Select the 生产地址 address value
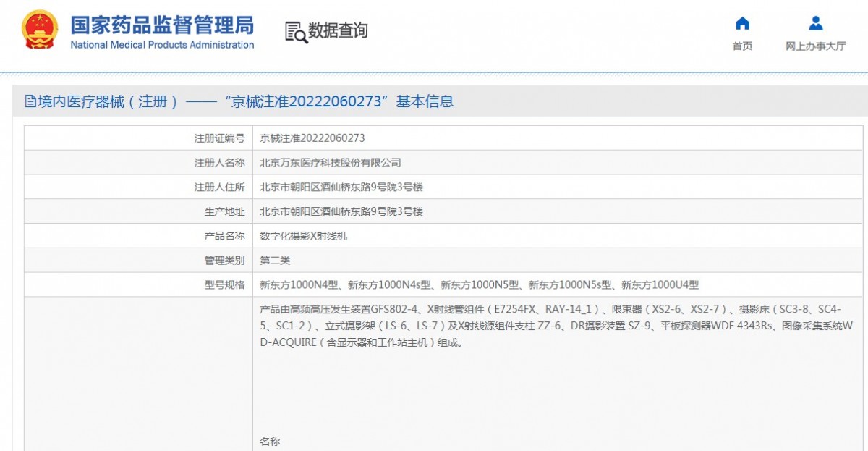 [341, 212]
